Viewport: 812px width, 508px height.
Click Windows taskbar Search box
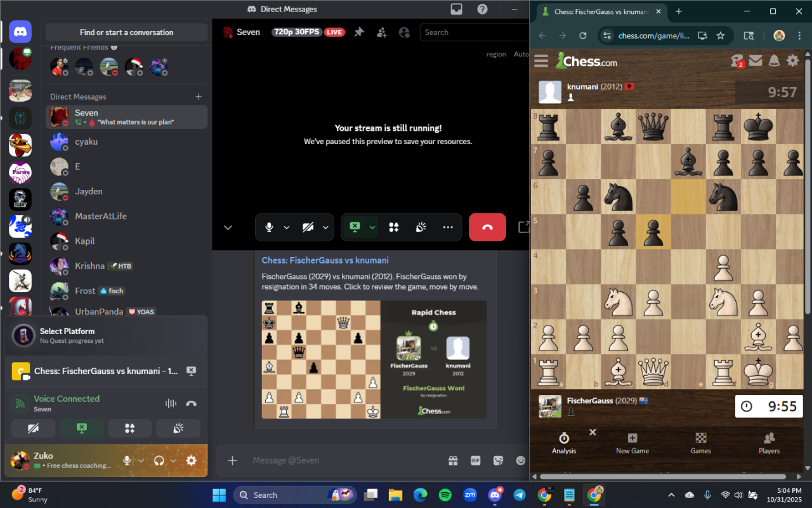click(x=295, y=495)
